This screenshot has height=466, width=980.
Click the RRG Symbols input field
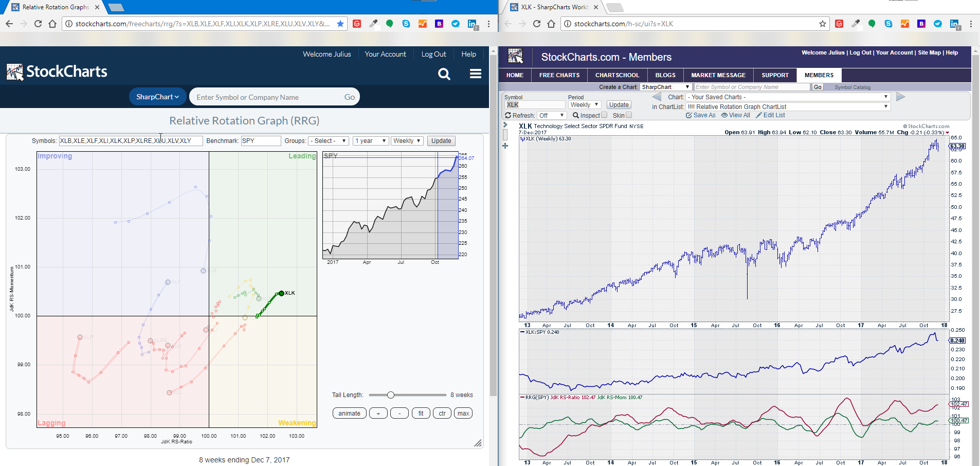pos(131,141)
